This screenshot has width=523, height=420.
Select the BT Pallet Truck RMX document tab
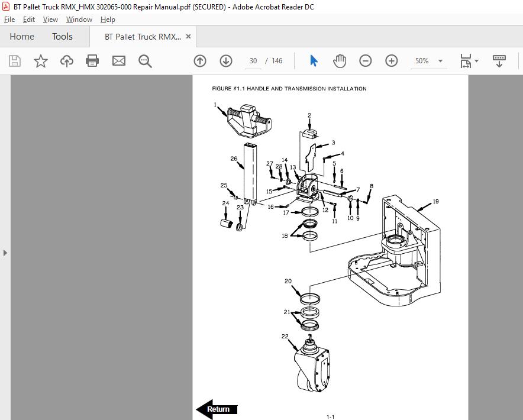143,37
